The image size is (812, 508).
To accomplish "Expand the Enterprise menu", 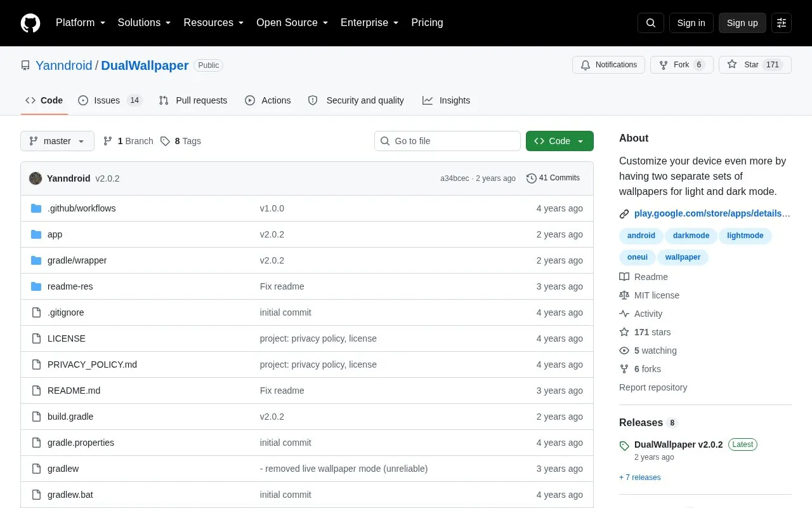I will pyautogui.click(x=370, y=23).
